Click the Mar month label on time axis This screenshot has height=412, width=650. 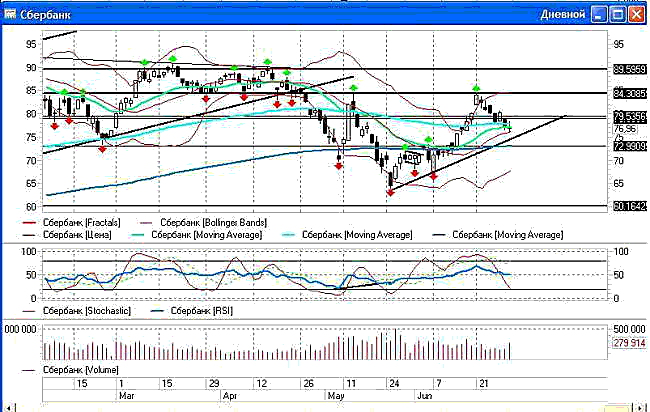point(126,396)
